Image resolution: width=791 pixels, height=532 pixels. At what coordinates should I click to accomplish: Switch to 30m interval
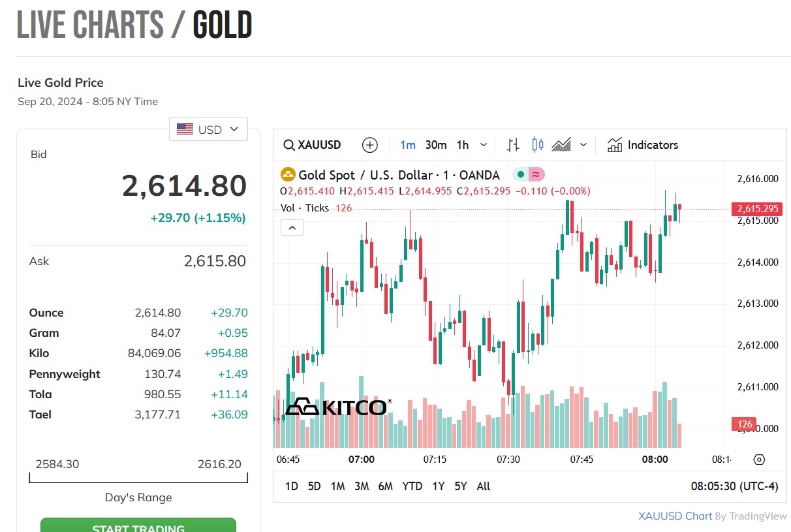pos(435,145)
